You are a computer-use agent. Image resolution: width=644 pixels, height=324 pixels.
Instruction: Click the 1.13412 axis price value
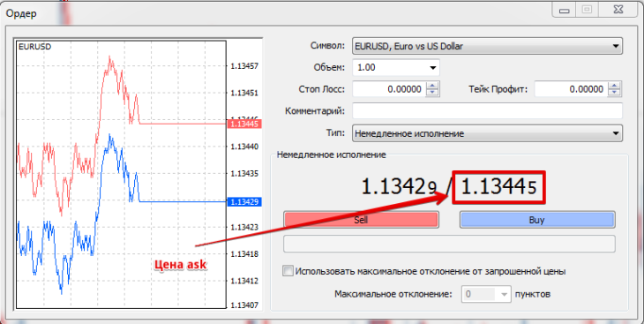[x=244, y=282]
